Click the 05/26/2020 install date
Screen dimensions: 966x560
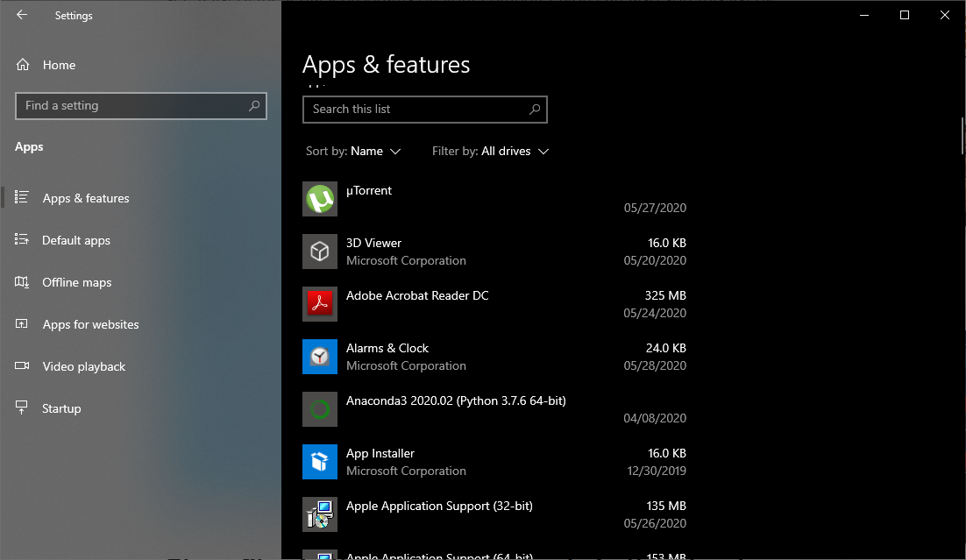(x=655, y=523)
